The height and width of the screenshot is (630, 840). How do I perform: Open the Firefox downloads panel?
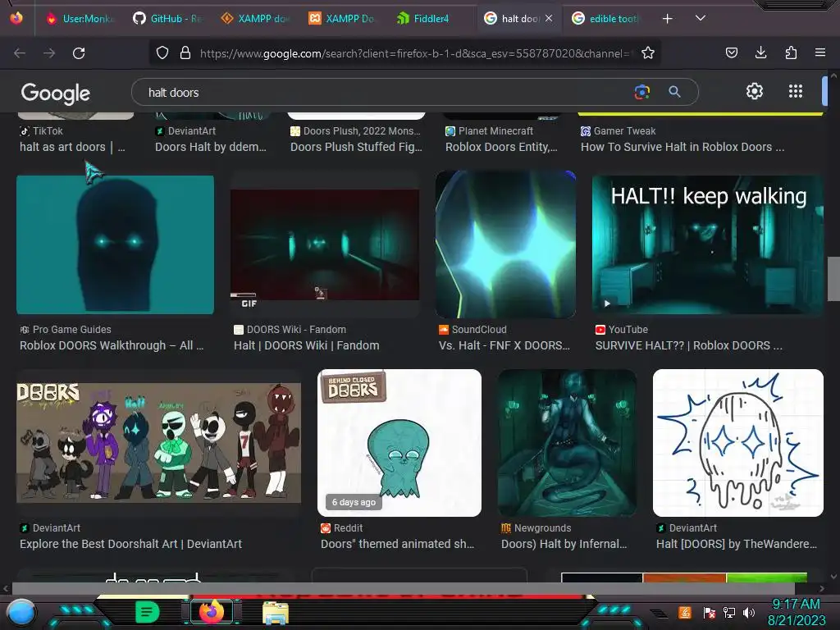click(x=760, y=52)
